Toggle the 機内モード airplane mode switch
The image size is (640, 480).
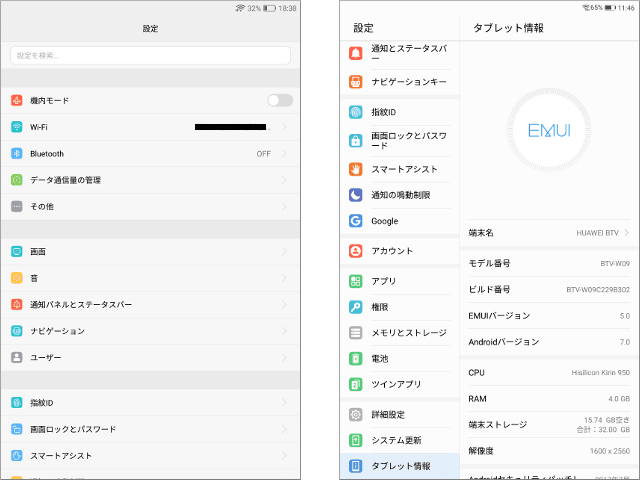coord(280,100)
